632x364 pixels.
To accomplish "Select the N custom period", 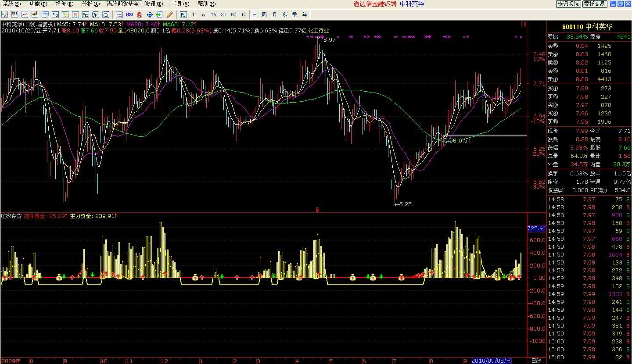I will tap(244, 14).
